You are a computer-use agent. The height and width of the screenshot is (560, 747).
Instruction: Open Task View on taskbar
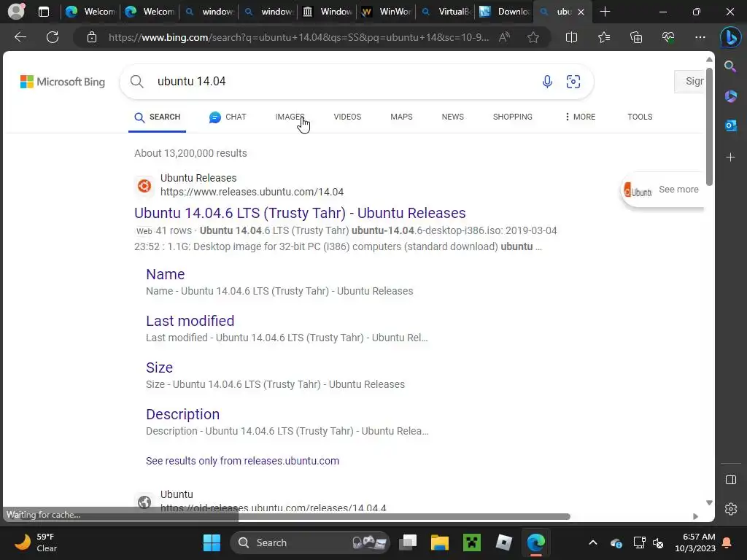408,542
